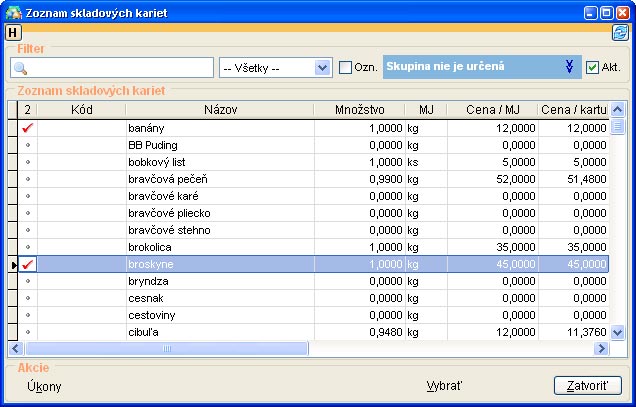This screenshot has width=636, height=407.
Task: Click the Názov column header
Action: (219, 109)
